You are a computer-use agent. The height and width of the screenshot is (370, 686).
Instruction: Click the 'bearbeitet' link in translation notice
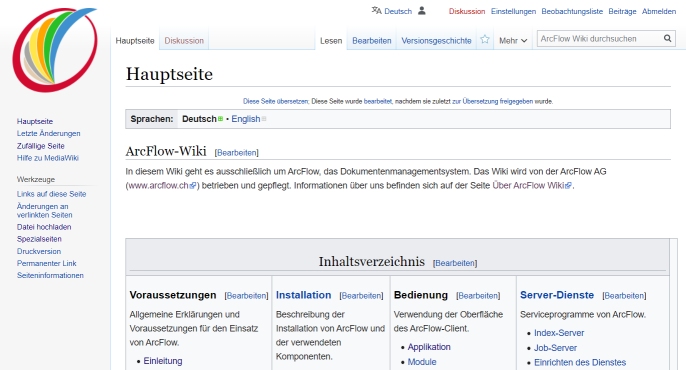point(378,101)
